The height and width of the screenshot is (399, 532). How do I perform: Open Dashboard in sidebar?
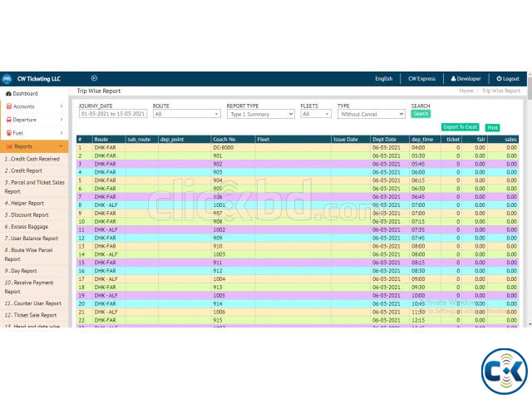(25, 93)
